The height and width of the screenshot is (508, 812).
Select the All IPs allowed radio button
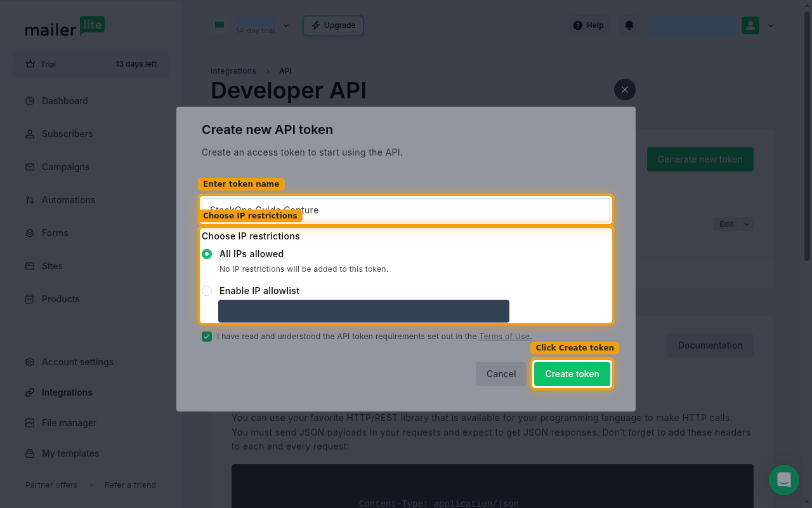click(207, 254)
